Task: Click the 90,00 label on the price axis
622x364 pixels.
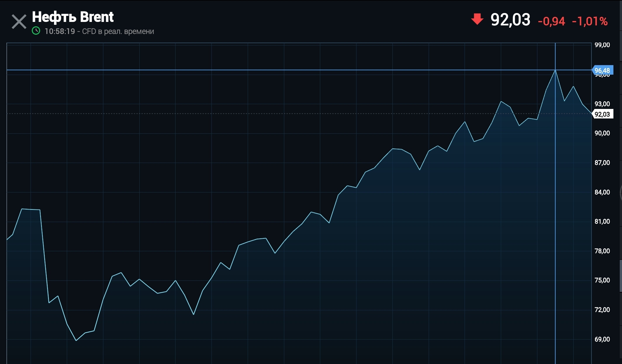Action: pos(602,133)
